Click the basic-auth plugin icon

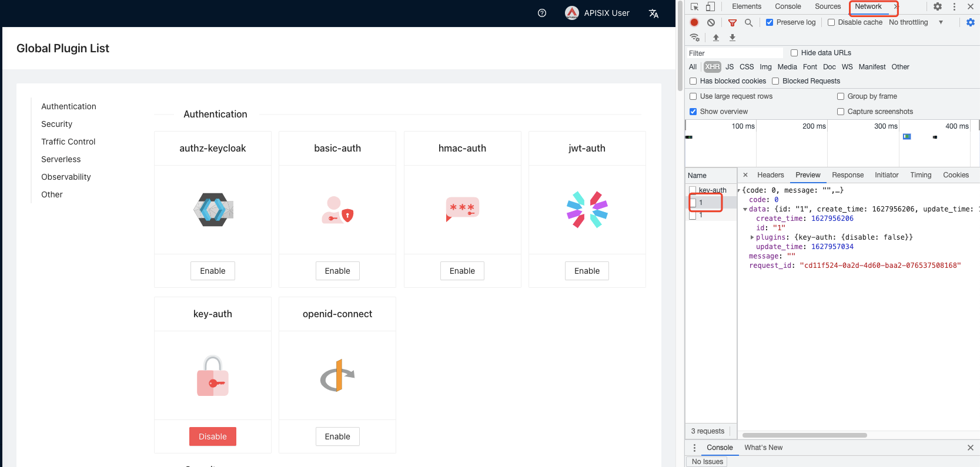[337, 210]
